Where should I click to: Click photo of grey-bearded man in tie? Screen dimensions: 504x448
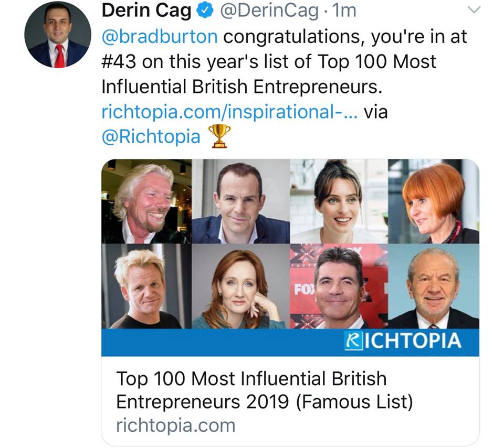[433, 286]
